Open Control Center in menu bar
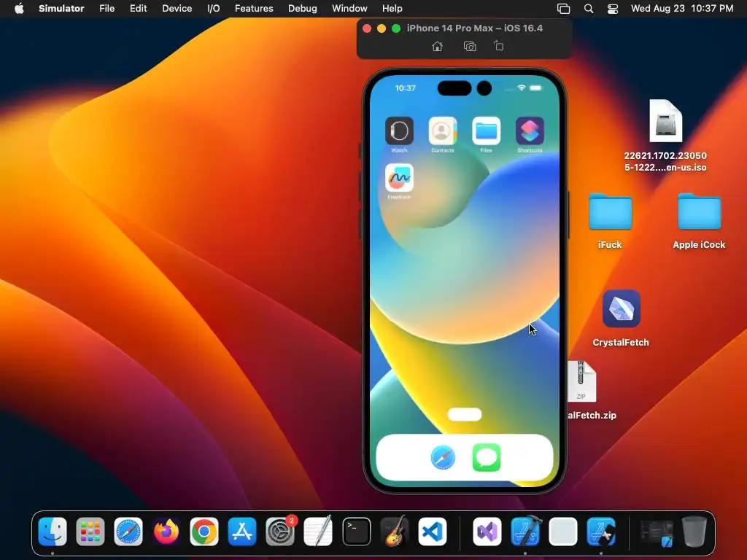 click(613, 9)
